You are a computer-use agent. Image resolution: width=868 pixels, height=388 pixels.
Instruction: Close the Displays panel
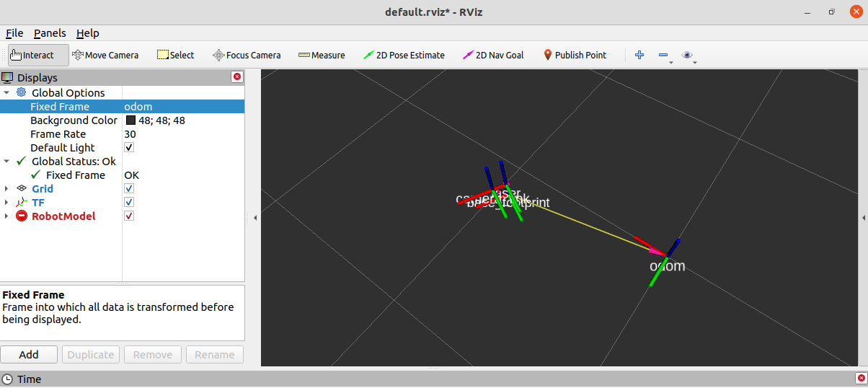click(237, 77)
